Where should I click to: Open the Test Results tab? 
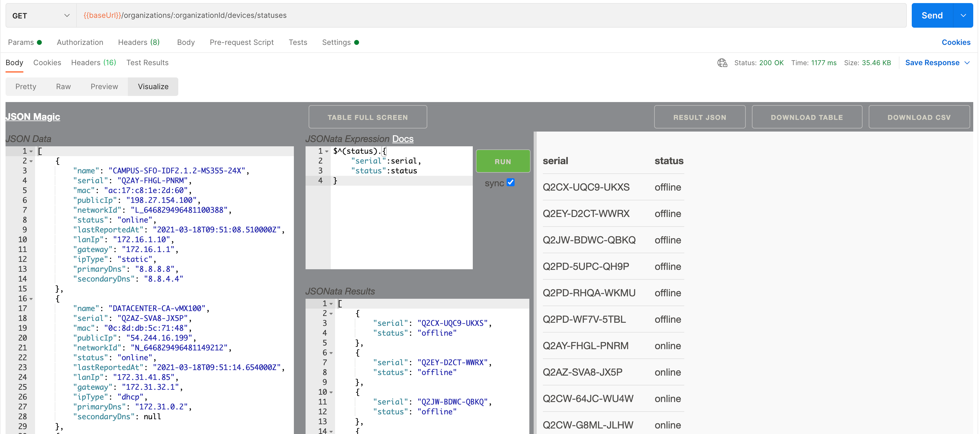pyautogui.click(x=147, y=62)
